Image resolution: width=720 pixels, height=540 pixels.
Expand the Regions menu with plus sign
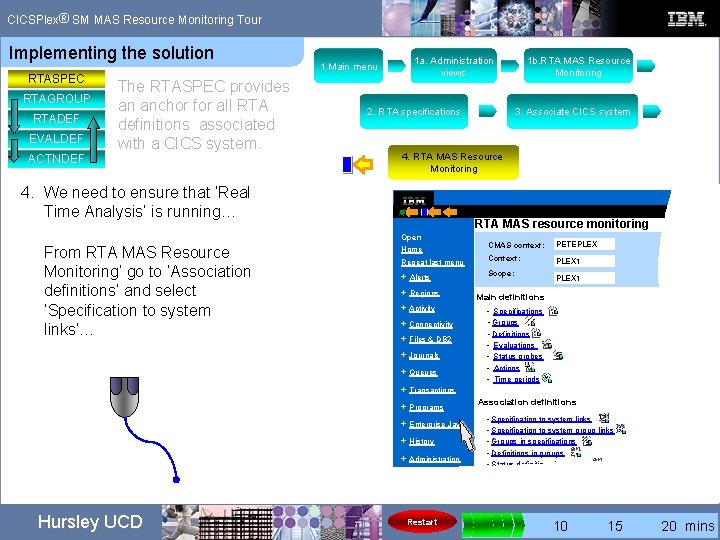coord(403,292)
